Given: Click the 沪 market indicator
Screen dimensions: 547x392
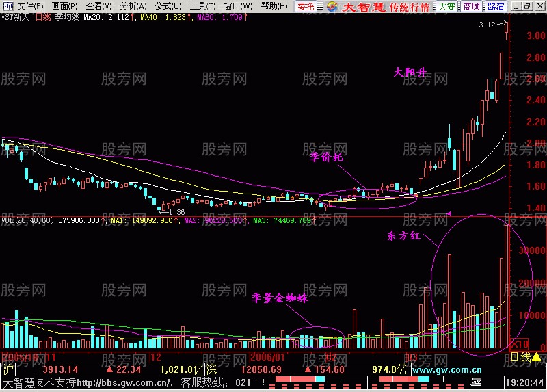Looking at the screenshot, I should point(7,369).
